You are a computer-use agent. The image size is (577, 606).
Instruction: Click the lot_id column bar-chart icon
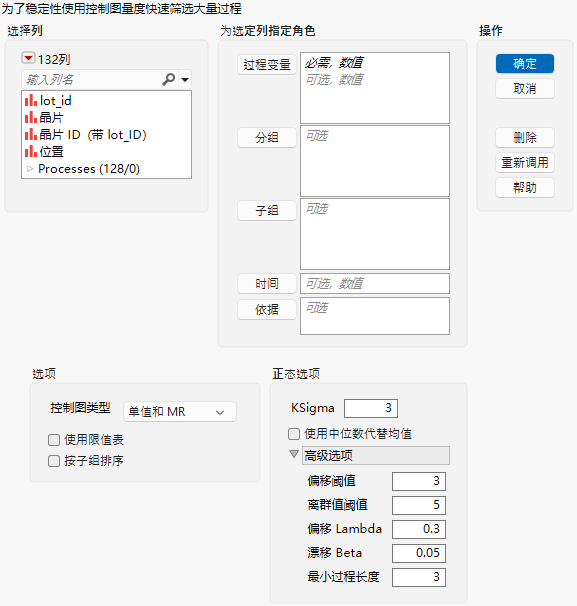point(31,100)
